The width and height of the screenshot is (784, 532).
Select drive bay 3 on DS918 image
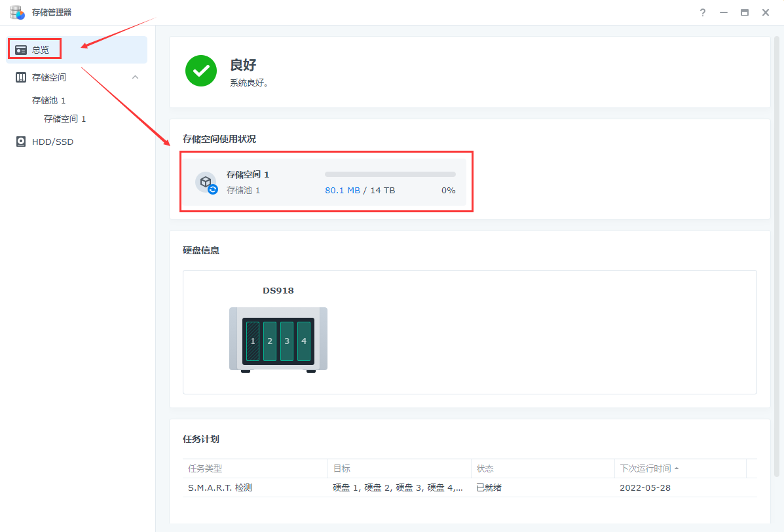click(287, 341)
